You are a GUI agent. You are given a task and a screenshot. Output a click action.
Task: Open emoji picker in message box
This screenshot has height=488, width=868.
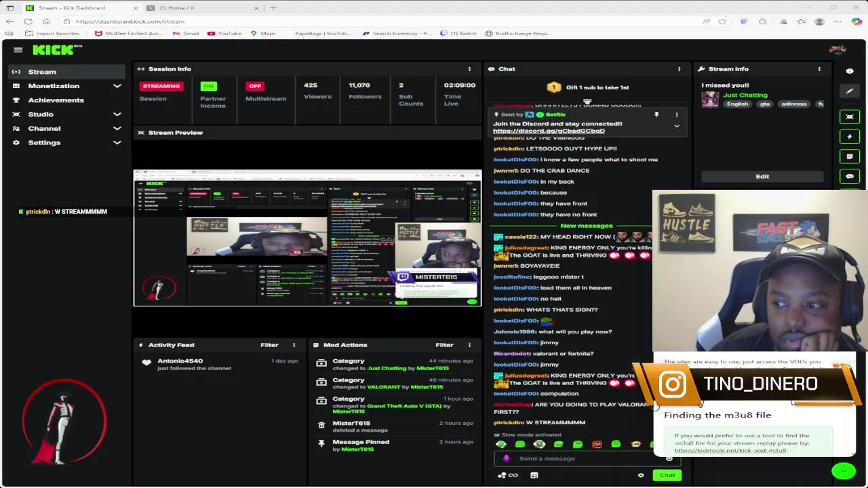click(669, 459)
